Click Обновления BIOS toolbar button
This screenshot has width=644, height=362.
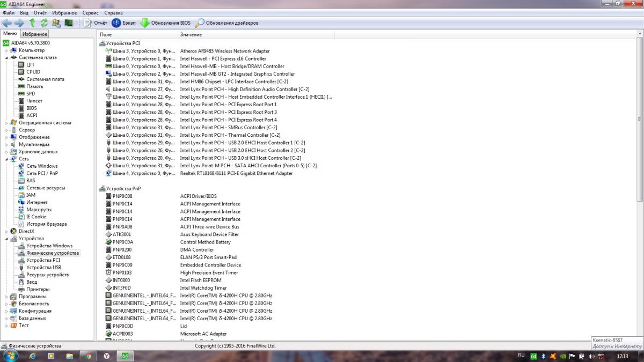coord(165,23)
